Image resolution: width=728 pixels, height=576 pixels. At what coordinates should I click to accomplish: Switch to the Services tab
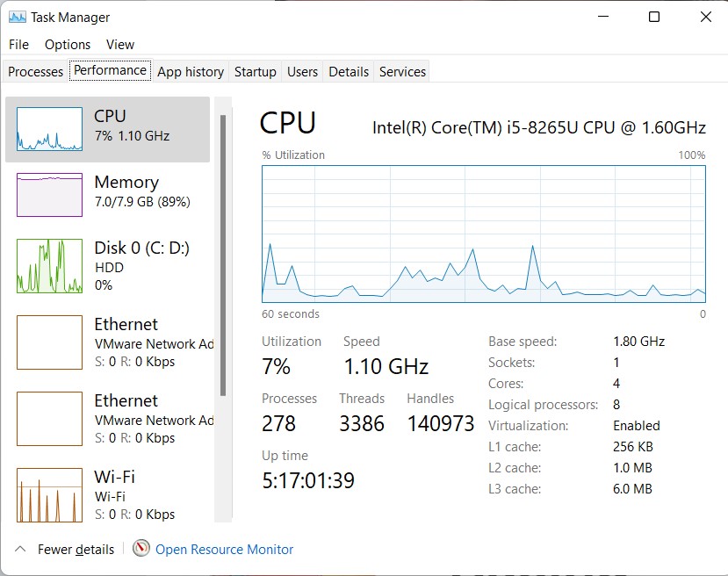[401, 71]
